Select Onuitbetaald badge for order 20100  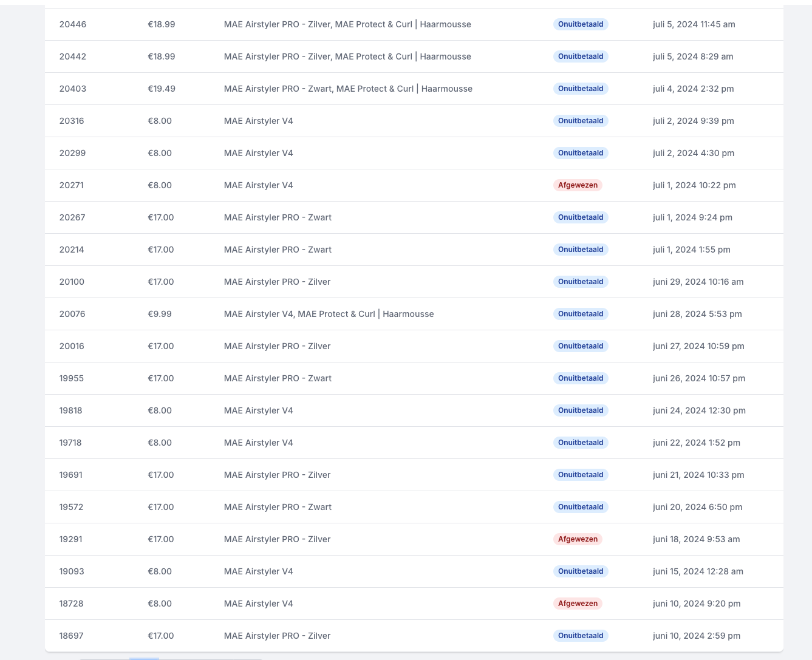(x=581, y=282)
